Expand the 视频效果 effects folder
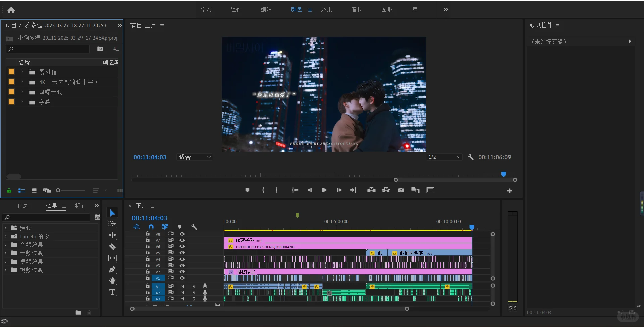Screen dimensions: 644x327 point(6,262)
